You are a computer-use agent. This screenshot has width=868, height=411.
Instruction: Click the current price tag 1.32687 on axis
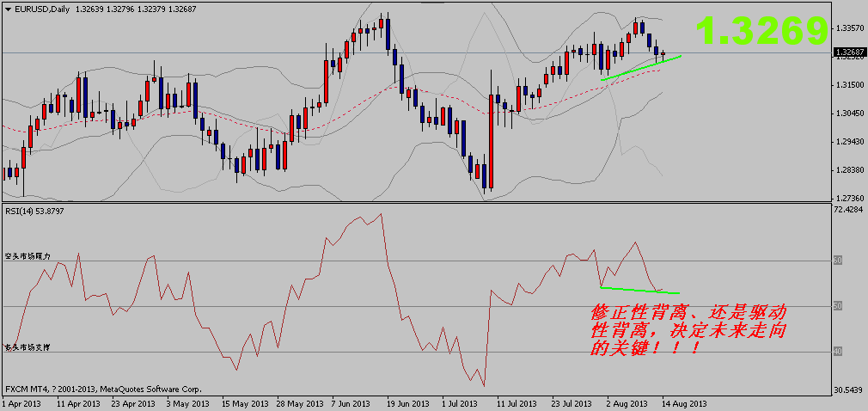click(848, 53)
